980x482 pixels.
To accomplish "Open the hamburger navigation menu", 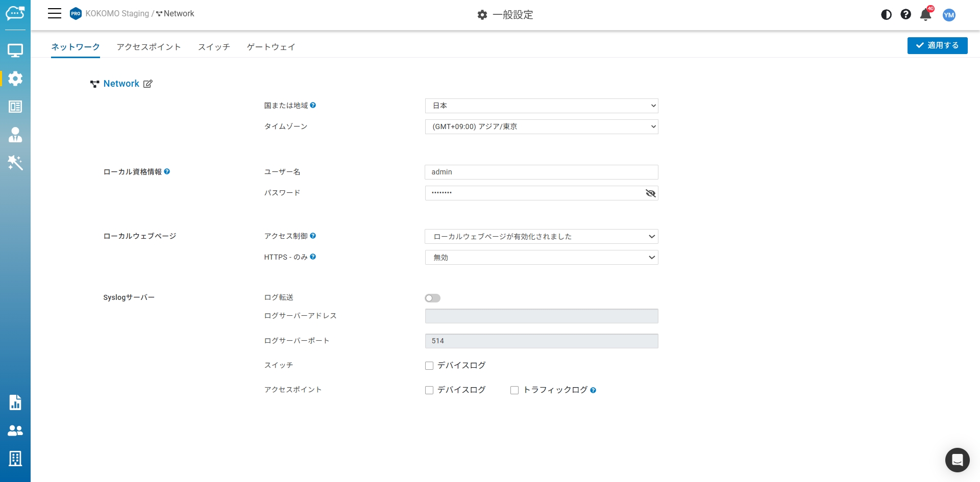I will click(55, 14).
